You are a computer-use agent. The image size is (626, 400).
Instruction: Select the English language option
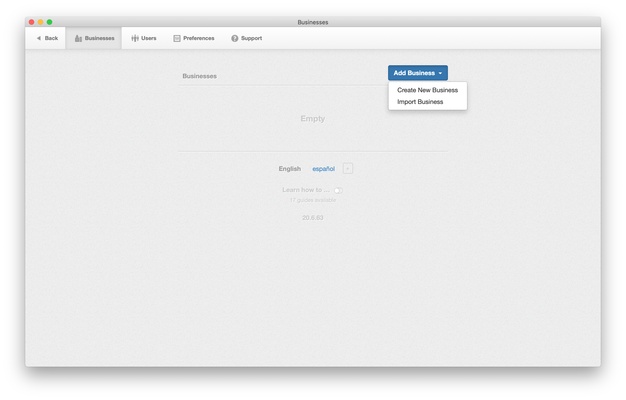[290, 169]
